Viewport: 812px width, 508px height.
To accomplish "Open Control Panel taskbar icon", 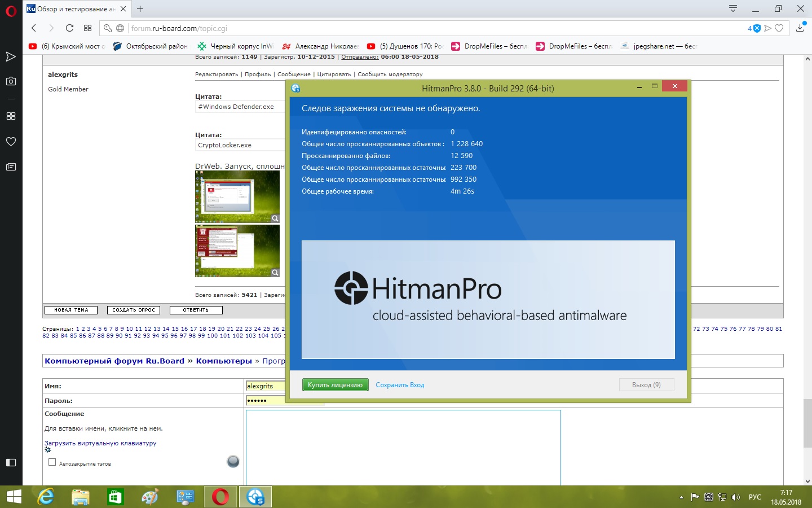I will (186, 497).
